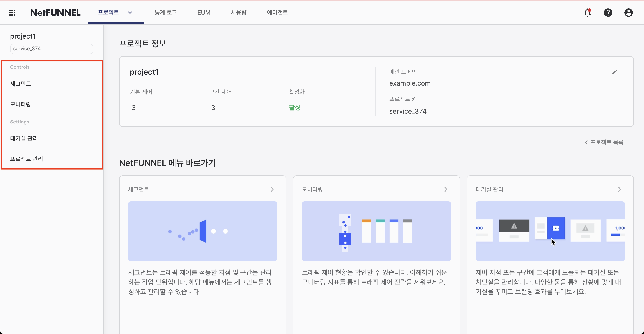Select the 사용량 tab
Image resolution: width=644 pixels, height=334 pixels.
click(239, 13)
